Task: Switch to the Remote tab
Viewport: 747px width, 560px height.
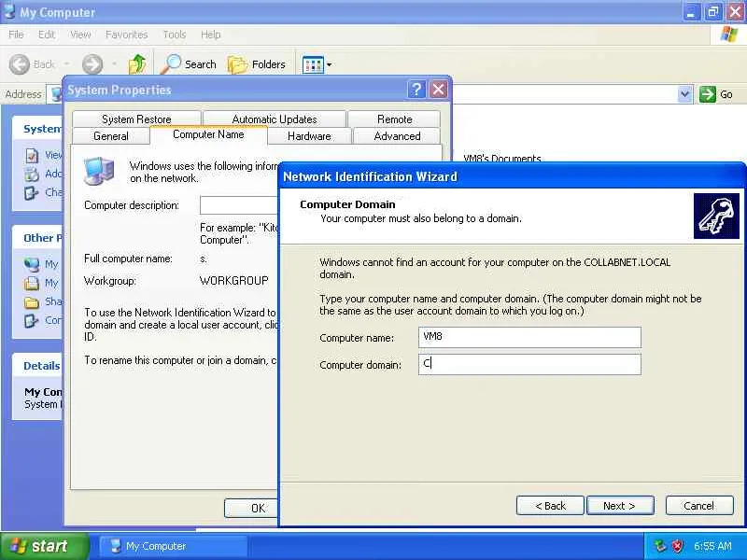Action: pyautogui.click(x=394, y=119)
